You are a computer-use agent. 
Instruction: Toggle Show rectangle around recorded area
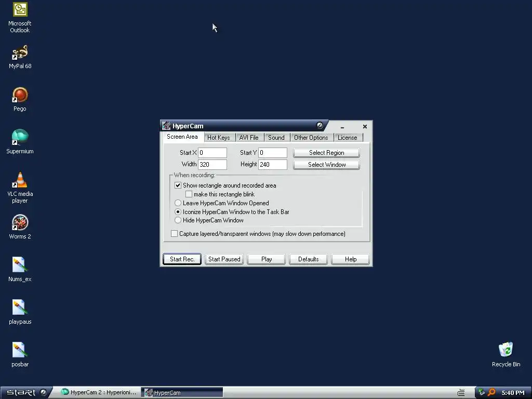pos(178,185)
